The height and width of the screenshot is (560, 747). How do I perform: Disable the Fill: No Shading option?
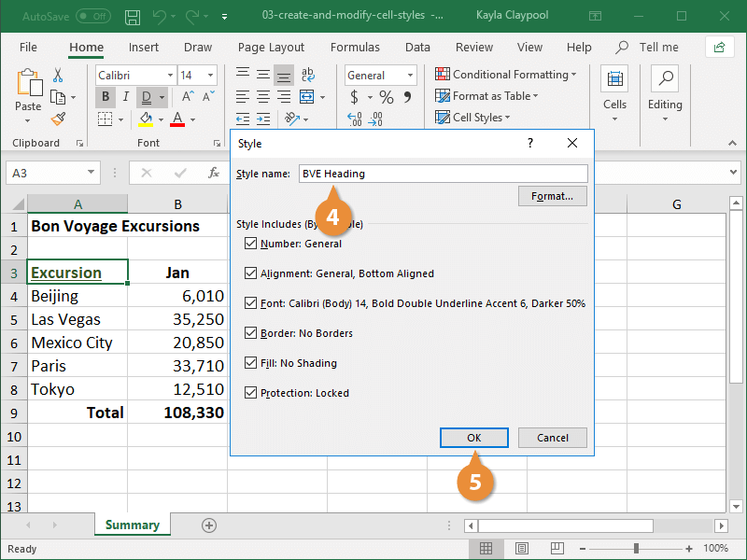click(x=250, y=363)
